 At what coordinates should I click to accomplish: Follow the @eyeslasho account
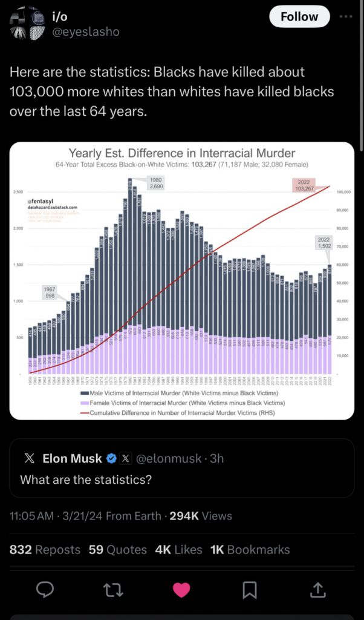299,16
